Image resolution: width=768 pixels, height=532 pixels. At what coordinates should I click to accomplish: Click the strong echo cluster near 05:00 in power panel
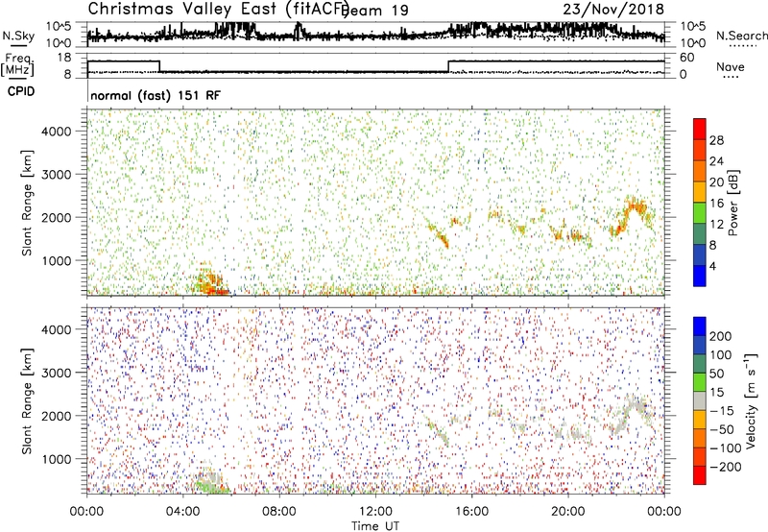[x=210, y=281]
